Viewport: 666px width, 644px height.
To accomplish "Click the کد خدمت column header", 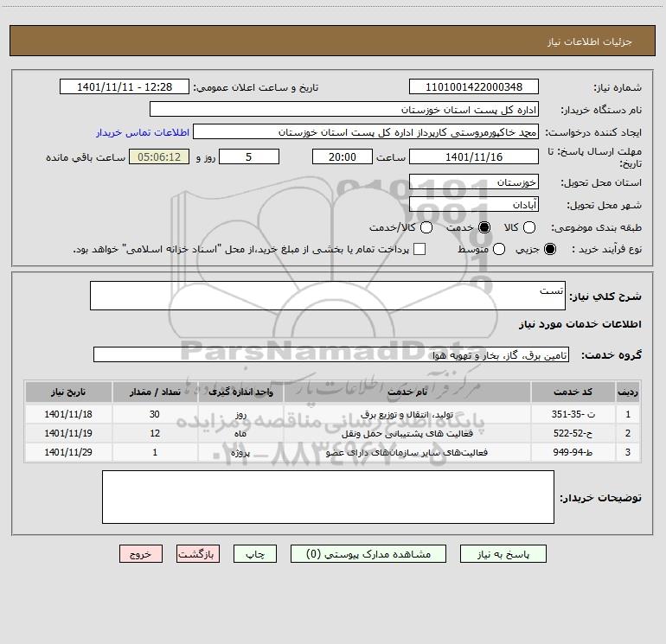I will point(573,392).
